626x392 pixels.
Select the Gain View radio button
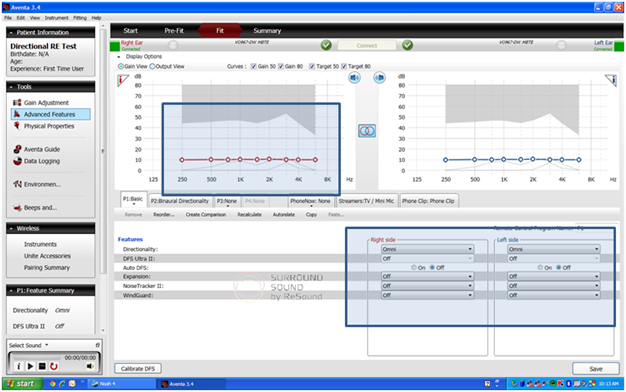tap(121, 66)
